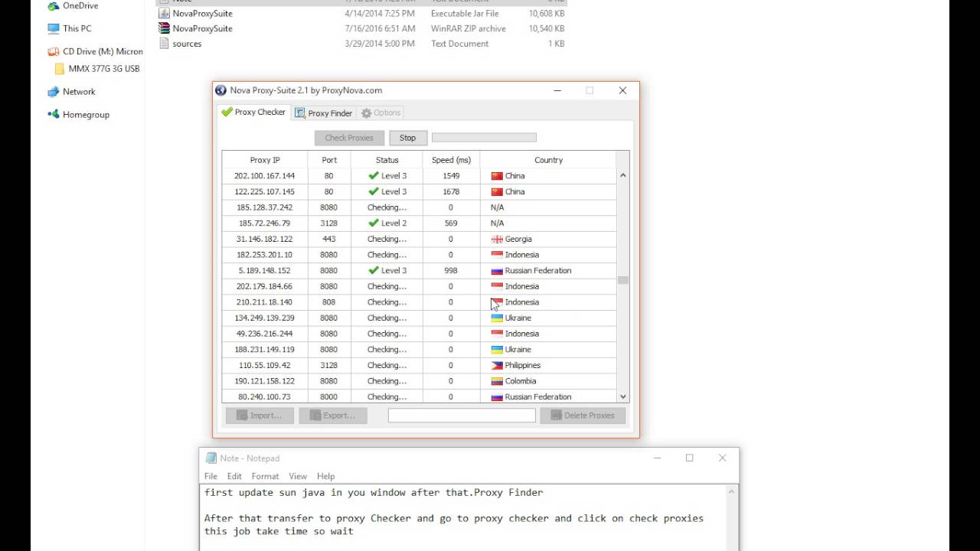Viewport: 980px width, 551px height.
Task: Click the proxy table scroll up arrow
Action: click(622, 175)
